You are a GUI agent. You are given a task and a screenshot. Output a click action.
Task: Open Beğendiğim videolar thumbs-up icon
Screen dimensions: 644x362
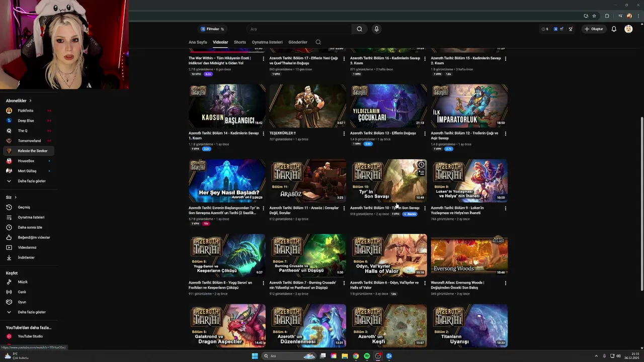point(9,237)
